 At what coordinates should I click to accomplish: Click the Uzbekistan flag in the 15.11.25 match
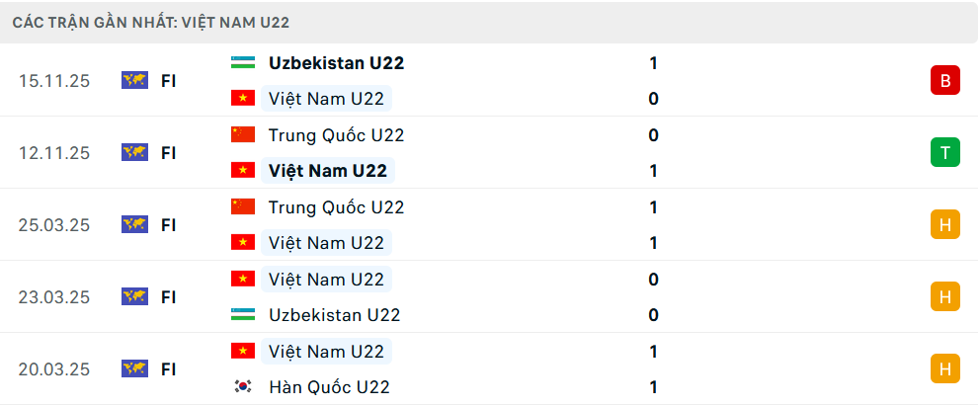[242, 62]
